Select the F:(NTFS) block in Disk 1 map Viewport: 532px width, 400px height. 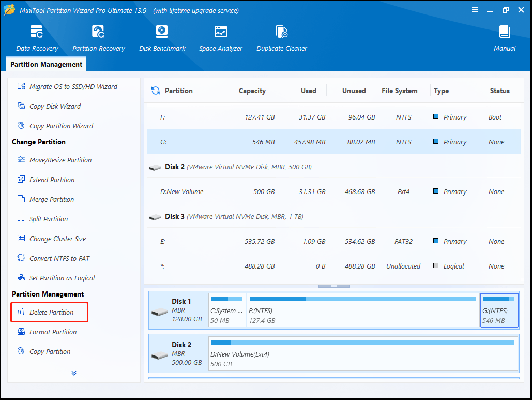point(363,310)
